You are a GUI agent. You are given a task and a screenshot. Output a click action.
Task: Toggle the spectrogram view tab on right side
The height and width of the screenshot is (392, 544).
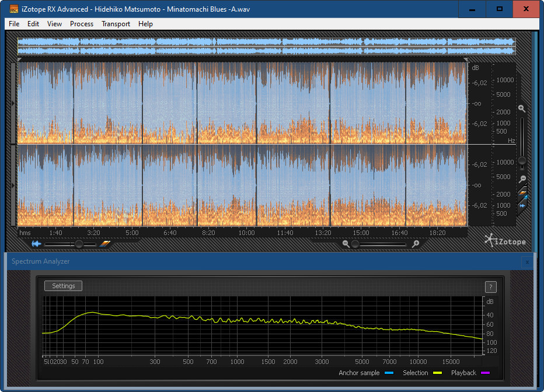click(x=523, y=193)
